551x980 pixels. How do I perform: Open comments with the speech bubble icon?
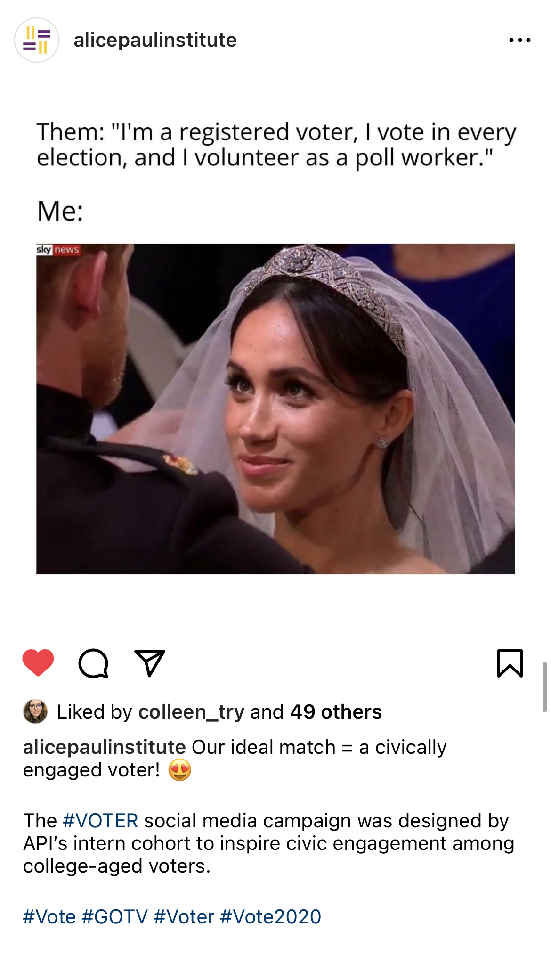click(x=93, y=663)
